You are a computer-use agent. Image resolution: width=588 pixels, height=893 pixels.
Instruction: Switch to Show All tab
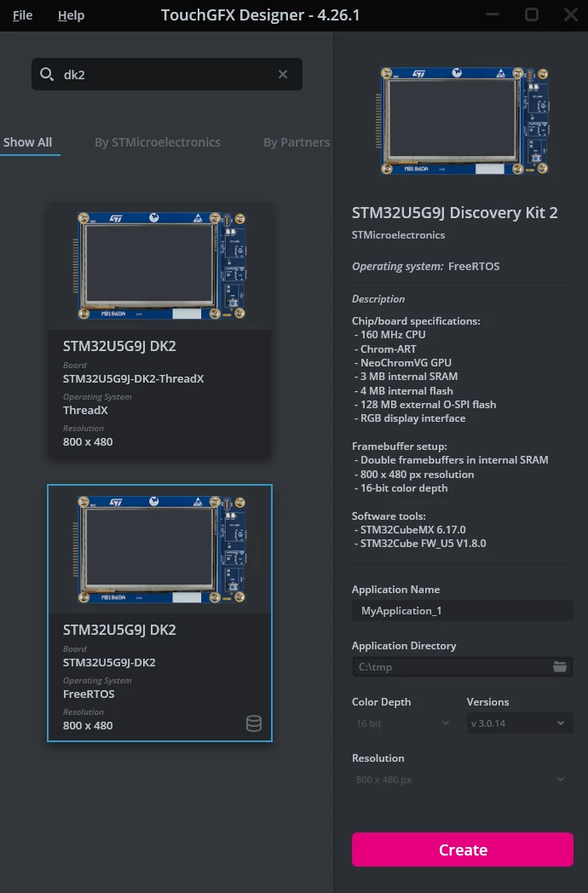point(27,142)
